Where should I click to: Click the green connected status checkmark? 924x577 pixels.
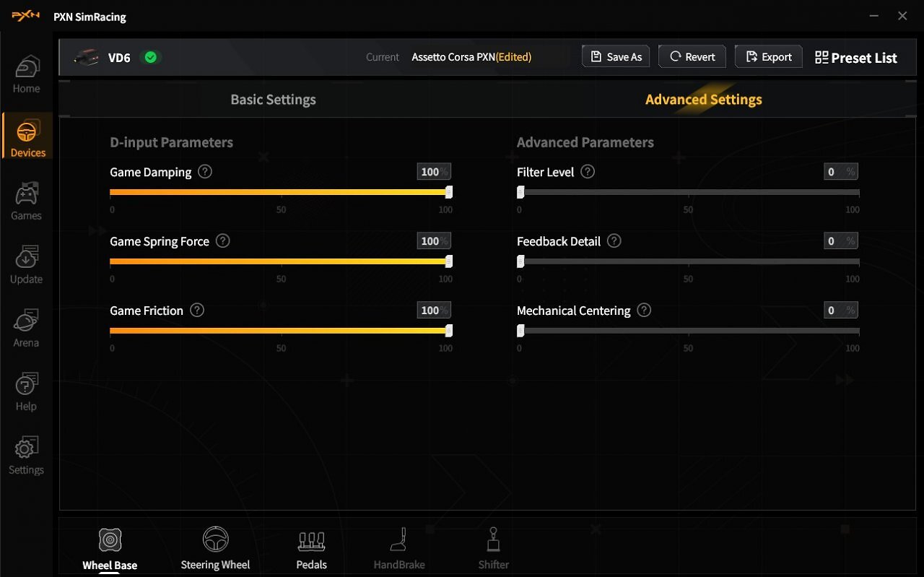[x=151, y=57]
